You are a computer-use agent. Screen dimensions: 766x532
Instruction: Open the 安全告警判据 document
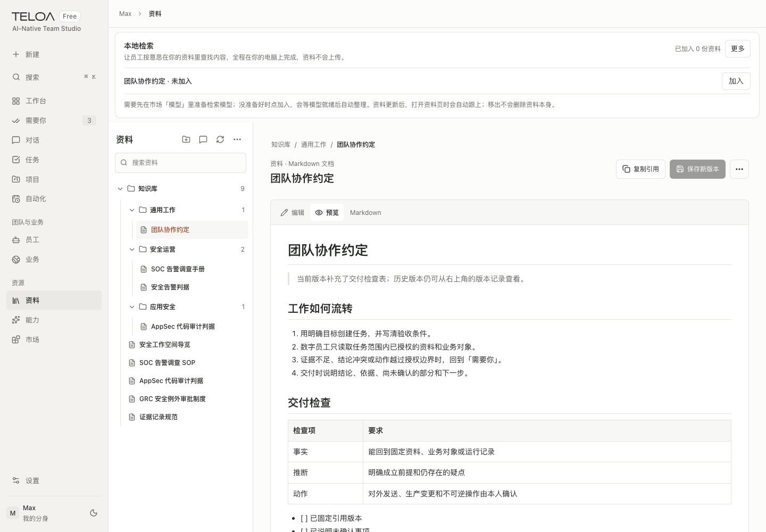[x=192, y=287]
